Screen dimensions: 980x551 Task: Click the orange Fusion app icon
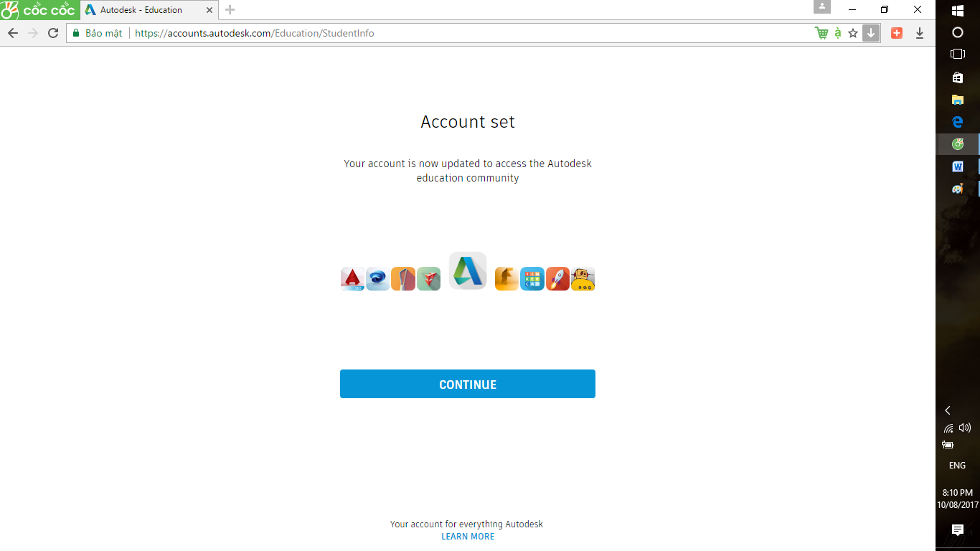tap(507, 279)
